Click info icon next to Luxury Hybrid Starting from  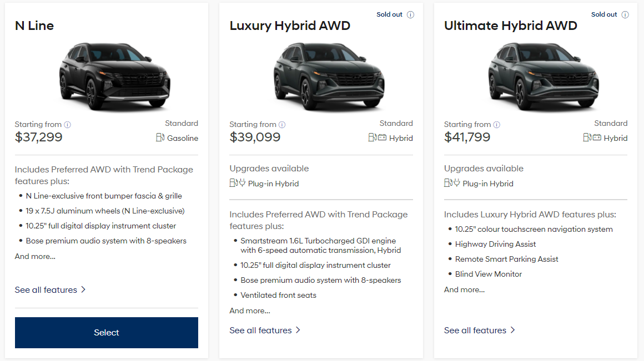coord(282,125)
